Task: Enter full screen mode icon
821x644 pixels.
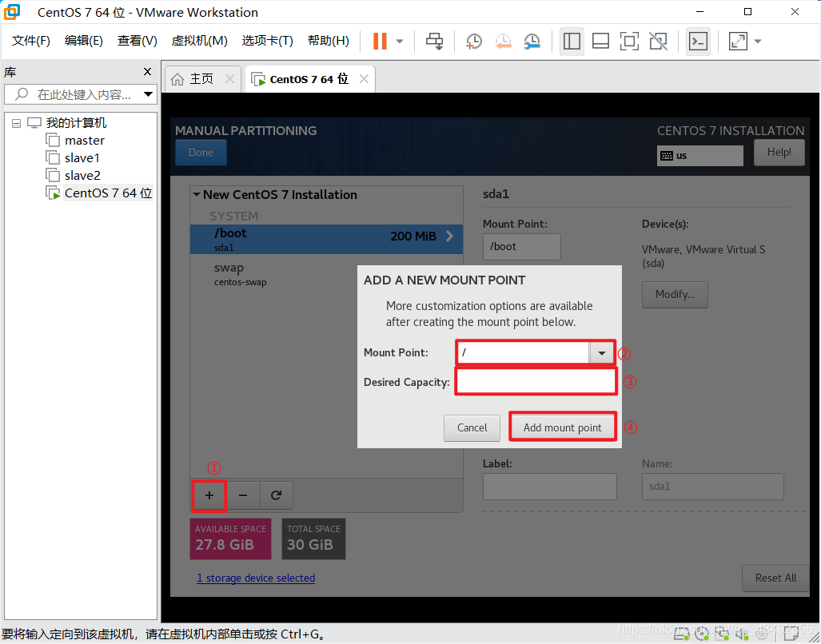Action: pyautogui.click(x=629, y=41)
